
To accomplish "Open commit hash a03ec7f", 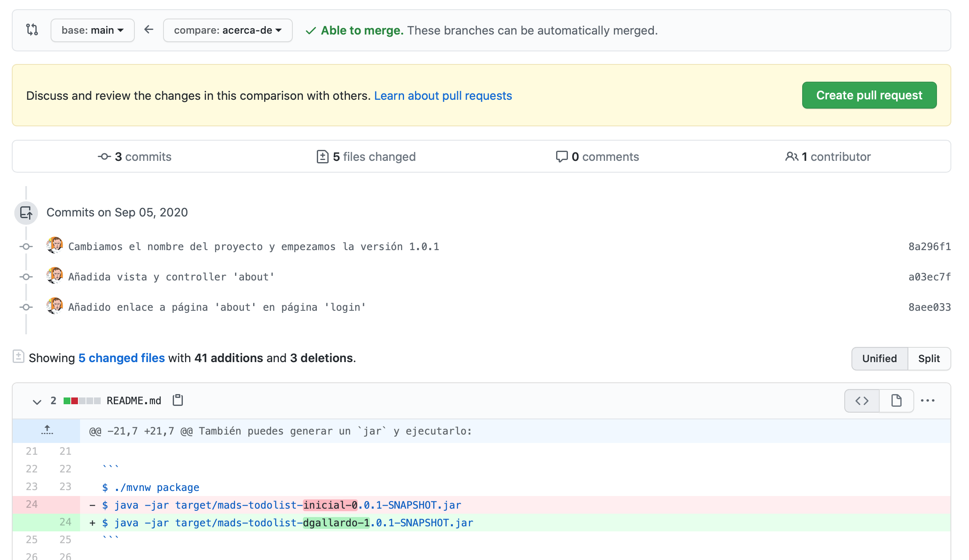I will 929,277.
